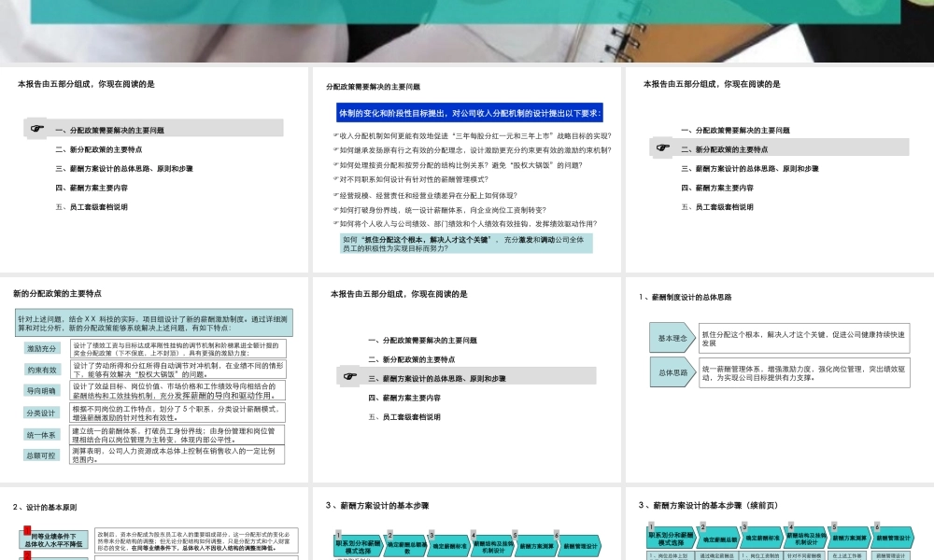Toggle the red marker beside 同等业绩条件下总体收入水平下降低
Screen dimensions: 934x560
coord(26,531)
